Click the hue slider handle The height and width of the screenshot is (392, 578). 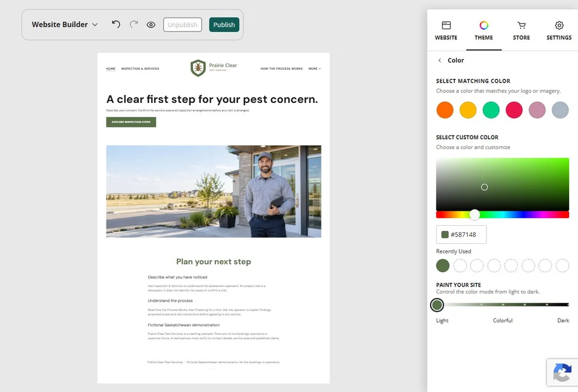click(474, 214)
